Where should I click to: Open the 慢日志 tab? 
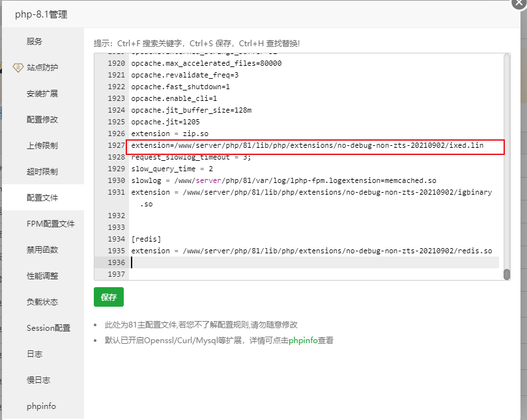click(38, 380)
